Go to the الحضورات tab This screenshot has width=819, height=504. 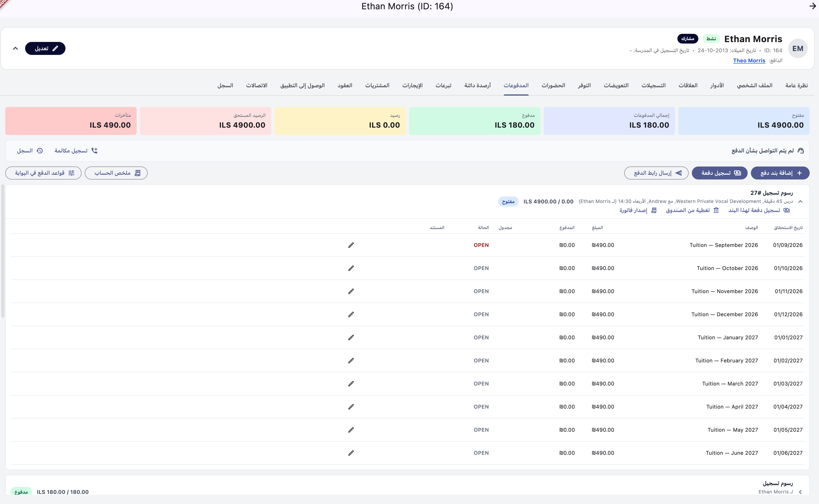[x=553, y=85]
